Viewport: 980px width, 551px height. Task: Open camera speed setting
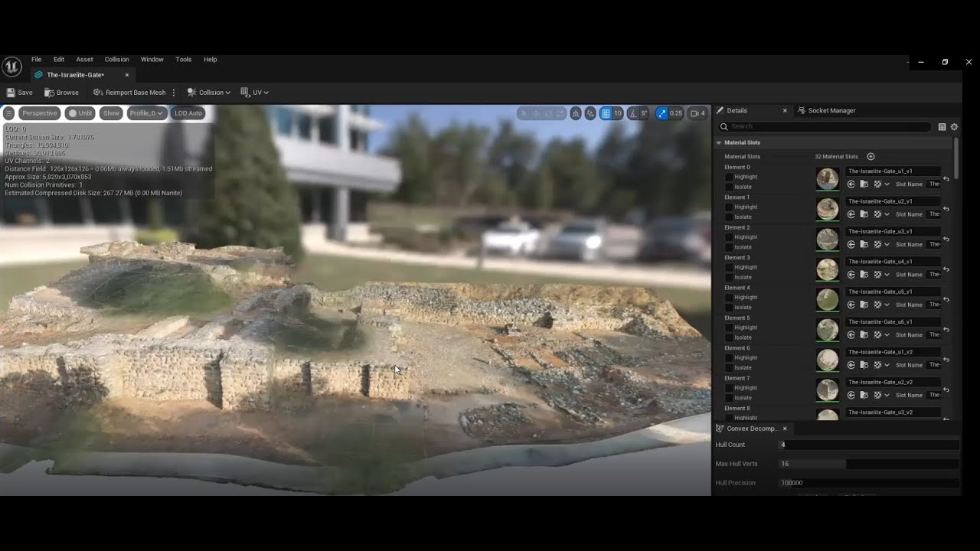[697, 113]
